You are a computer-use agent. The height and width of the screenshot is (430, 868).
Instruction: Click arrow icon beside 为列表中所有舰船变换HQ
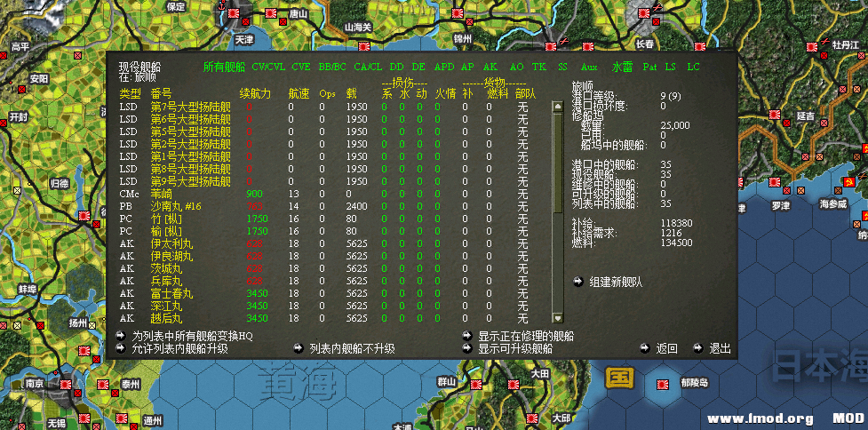click(x=120, y=336)
